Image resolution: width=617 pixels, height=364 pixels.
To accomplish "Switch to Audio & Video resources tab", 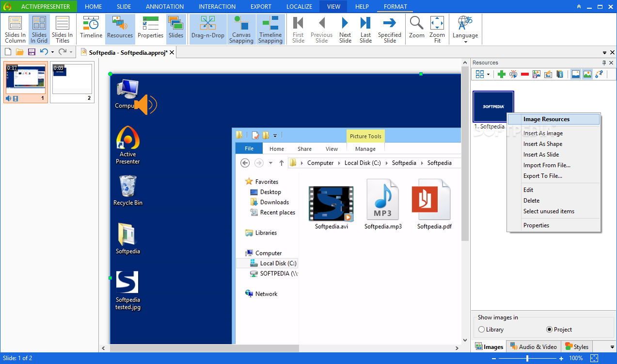I will coord(534,347).
